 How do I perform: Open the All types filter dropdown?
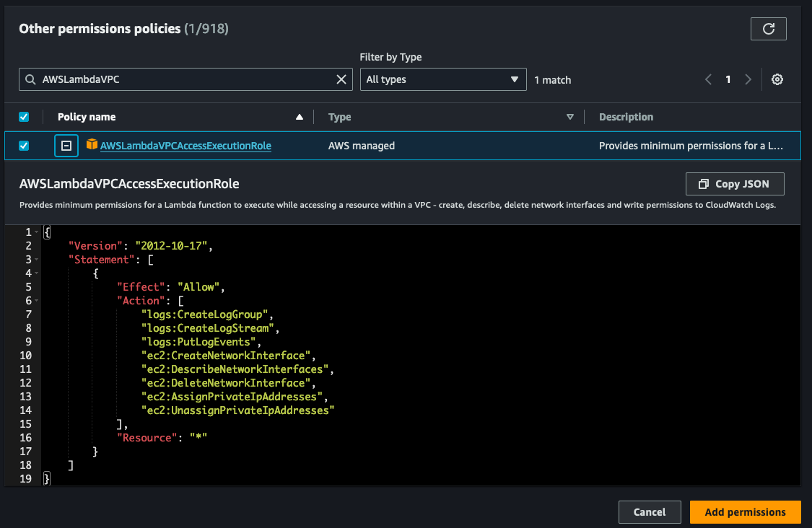(x=443, y=79)
